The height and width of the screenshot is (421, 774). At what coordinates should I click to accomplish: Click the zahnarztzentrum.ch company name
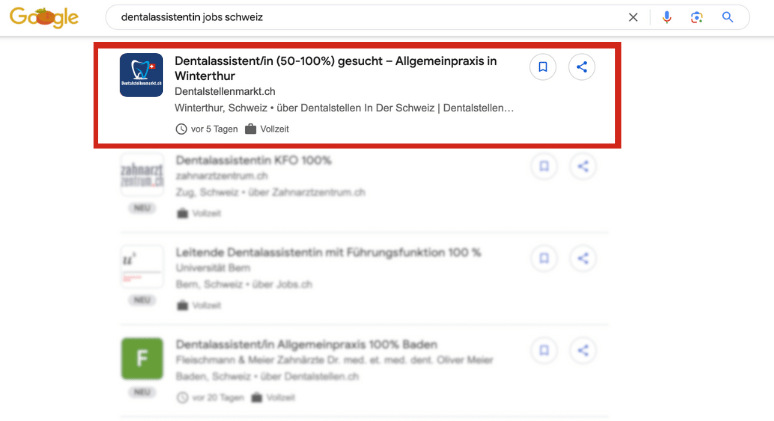click(222, 176)
